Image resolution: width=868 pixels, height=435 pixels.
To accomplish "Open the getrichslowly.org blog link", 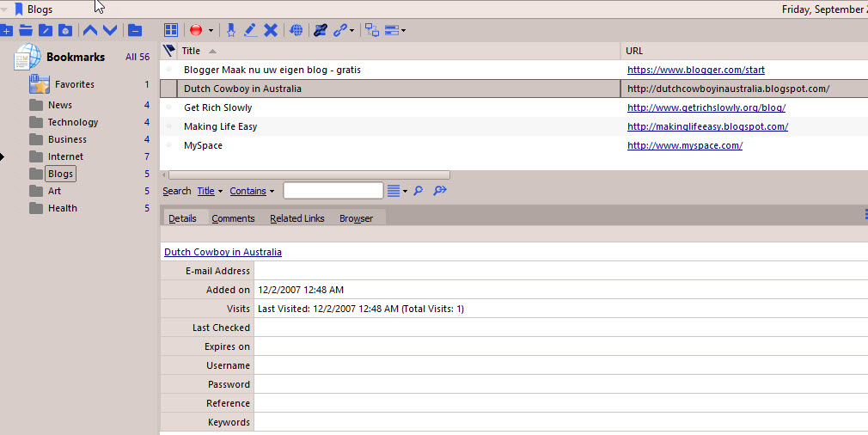I will (x=706, y=107).
